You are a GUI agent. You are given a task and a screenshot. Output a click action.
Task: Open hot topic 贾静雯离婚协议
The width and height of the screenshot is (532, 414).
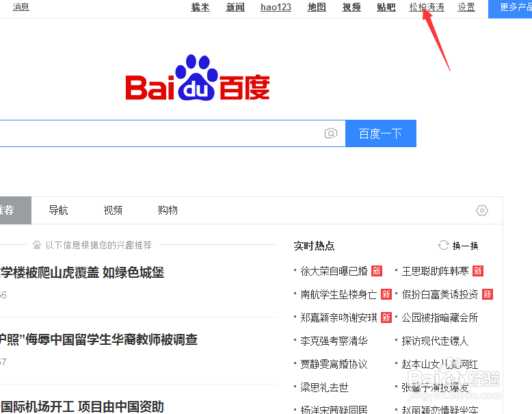coord(334,364)
